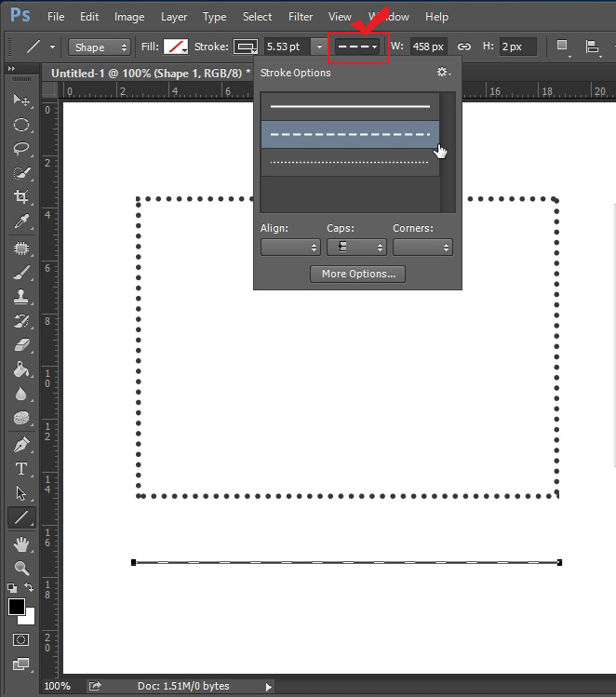
Task: Swap foreground and background colors
Action: click(29, 587)
